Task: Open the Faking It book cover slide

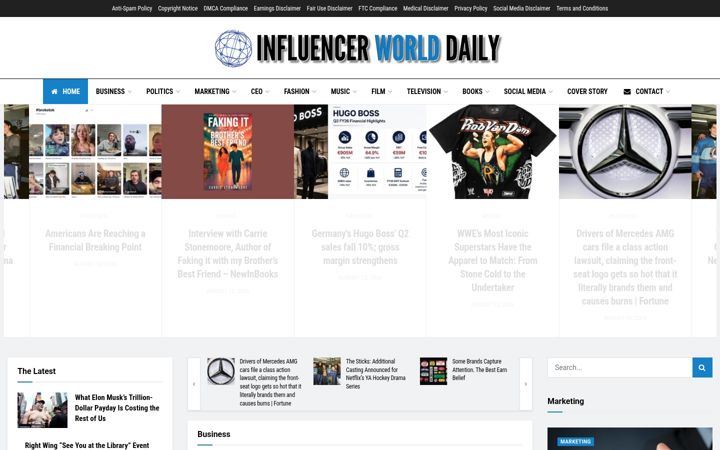Action: 228,152
